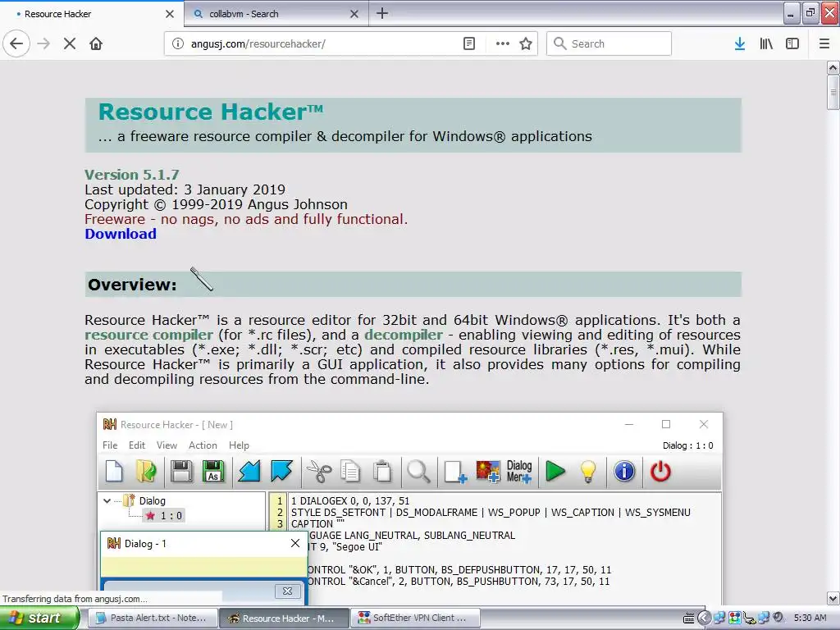Open the decompiler link
840x630 pixels.
404,335
